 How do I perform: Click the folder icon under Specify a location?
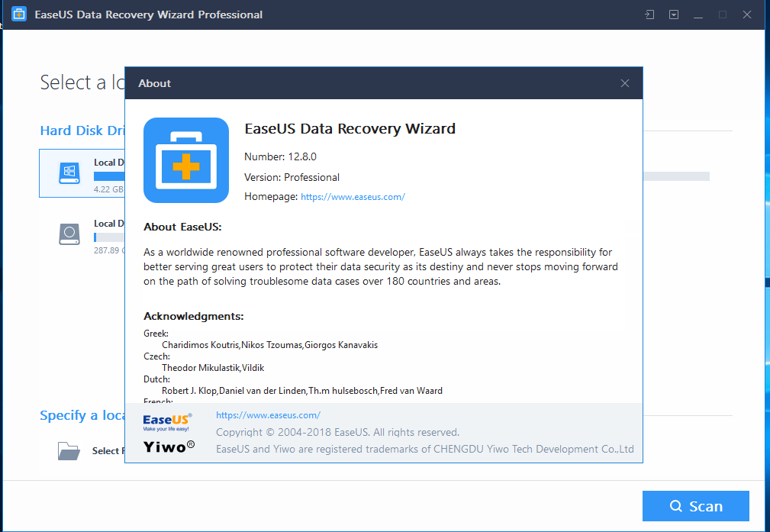[69, 450]
